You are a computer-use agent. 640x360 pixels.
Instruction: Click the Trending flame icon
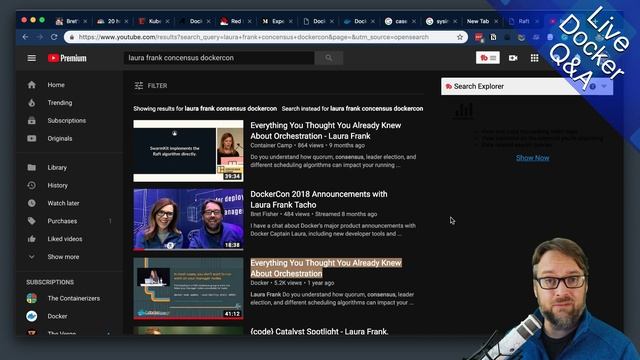coord(31,103)
